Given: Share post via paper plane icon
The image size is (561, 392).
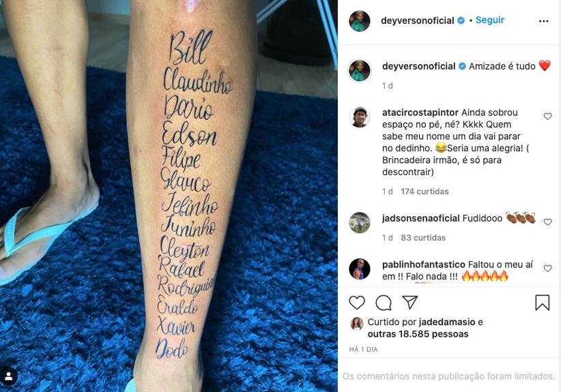Looking at the screenshot, I should tap(409, 302).
